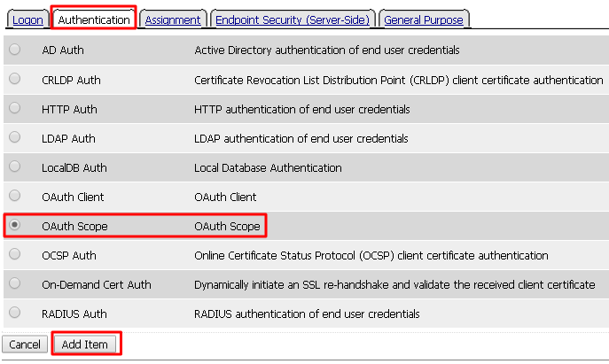Click the Active Directory authentication description text
The height and width of the screenshot is (364, 609).
pos(326,50)
